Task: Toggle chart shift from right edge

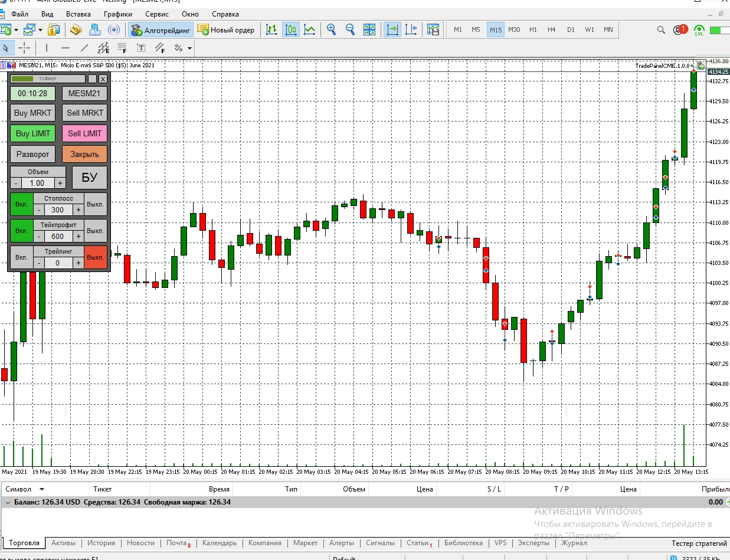Action: [x=411, y=30]
